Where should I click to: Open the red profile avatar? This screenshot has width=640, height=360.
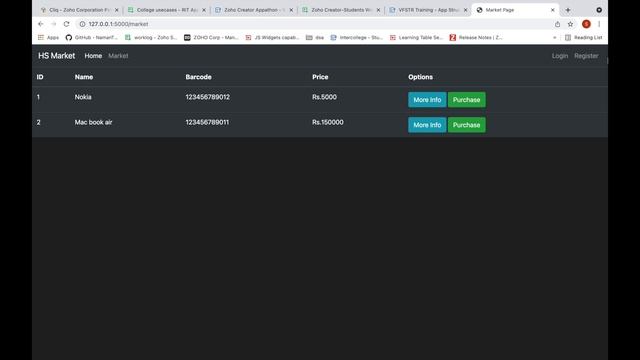pyautogui.click(x=586, y=24)
